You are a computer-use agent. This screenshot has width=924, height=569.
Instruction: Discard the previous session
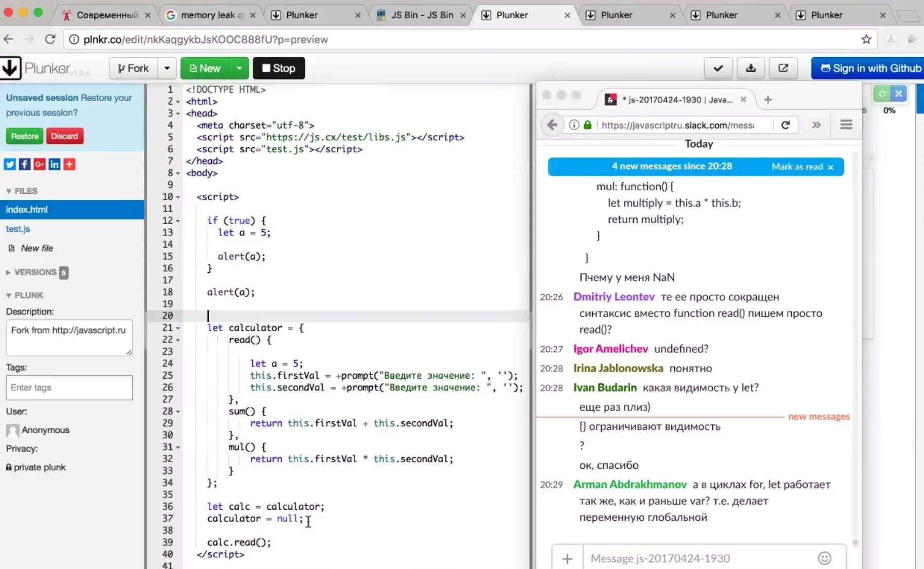click(x=64, y=136)
